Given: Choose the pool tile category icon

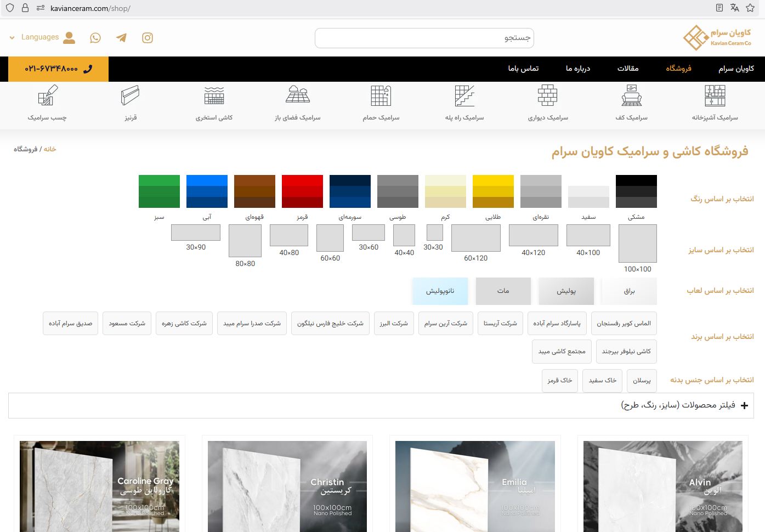Looking at the screenshot, I should (214, 97).
